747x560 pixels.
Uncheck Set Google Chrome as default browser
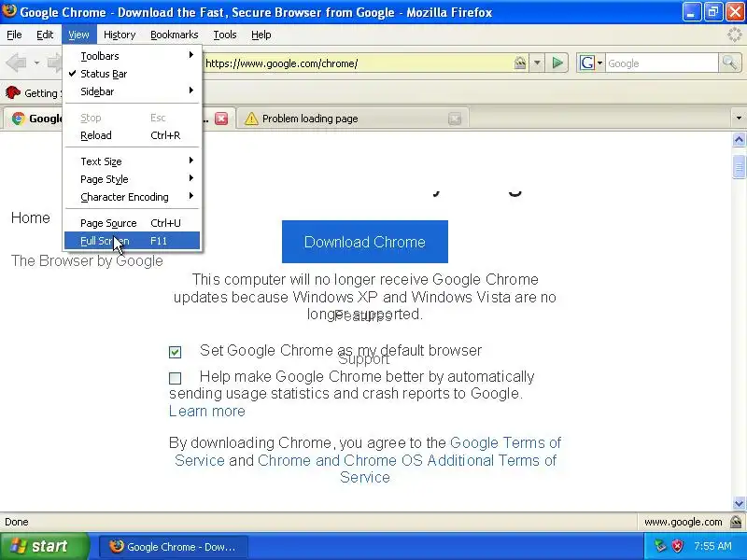175,352
